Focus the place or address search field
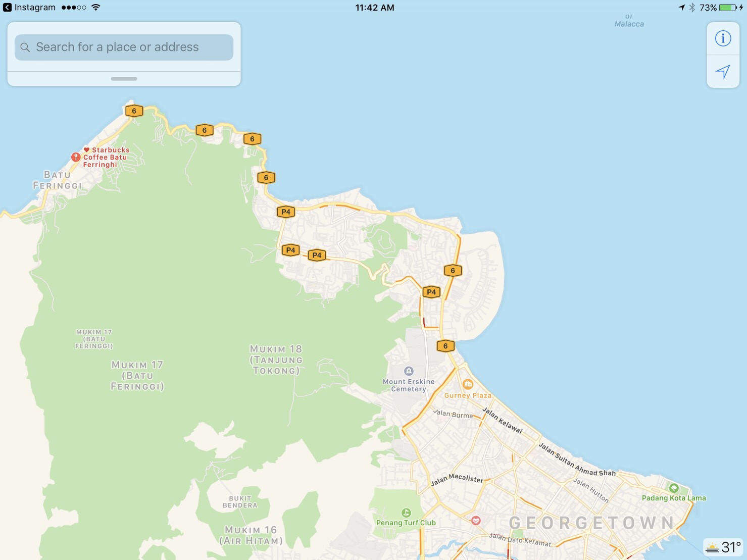Viewport: 747px width, 560px height. tap(124, 47)
